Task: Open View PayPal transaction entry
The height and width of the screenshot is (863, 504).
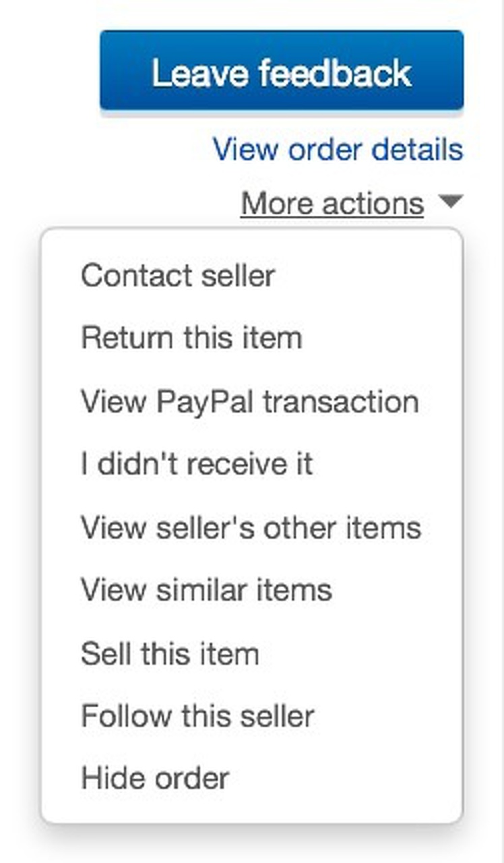Action: click(250, 402)
